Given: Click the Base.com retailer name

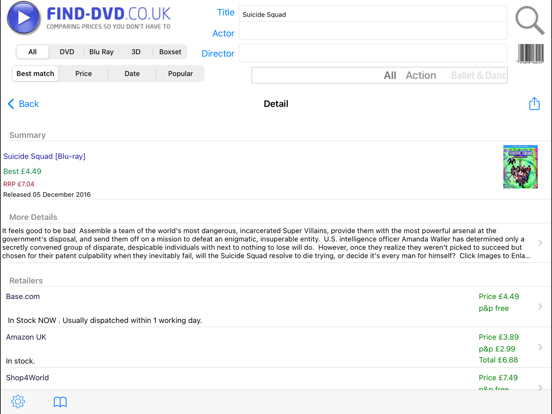Looking at the screenshot, I should [23, 296].
